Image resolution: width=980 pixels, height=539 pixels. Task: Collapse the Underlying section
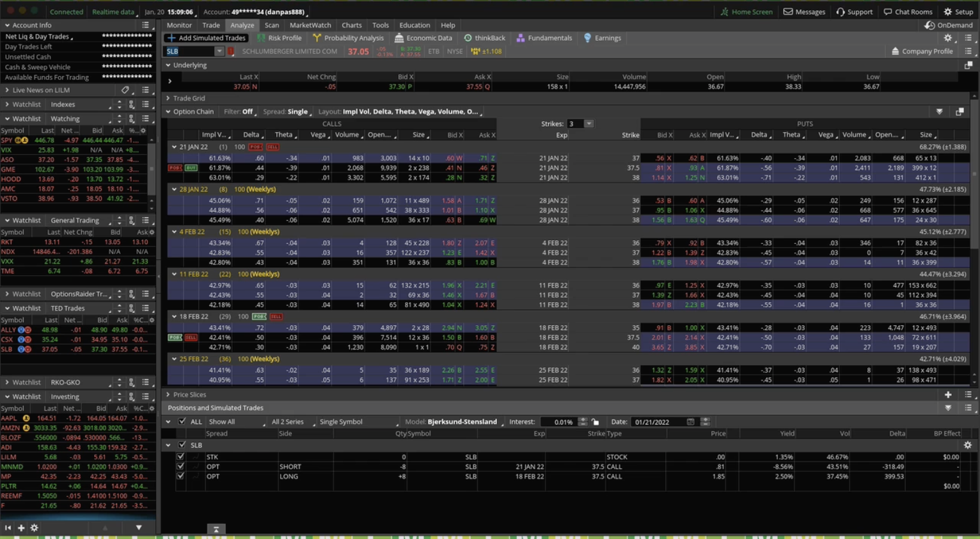[x=168, y=65]
